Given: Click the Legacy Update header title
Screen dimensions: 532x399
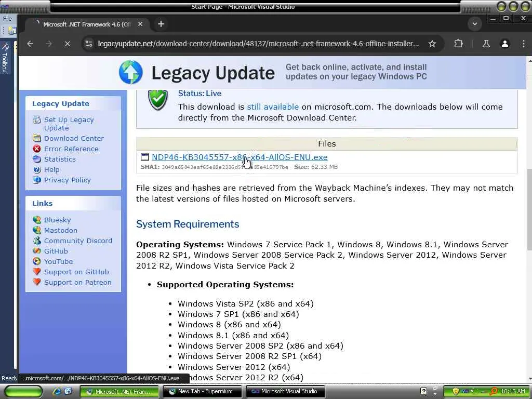Looking at the screenshot, I should [x=212, y=73].
